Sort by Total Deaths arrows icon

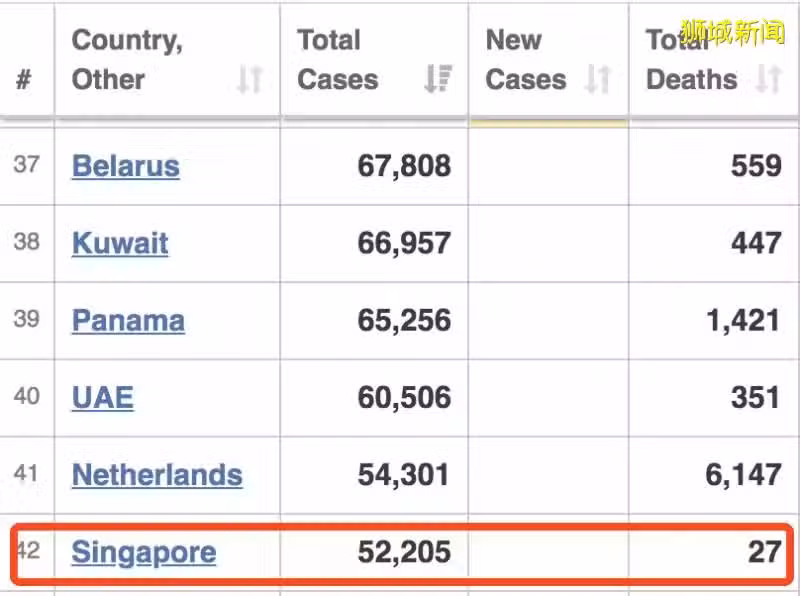(x=769, y=80)
